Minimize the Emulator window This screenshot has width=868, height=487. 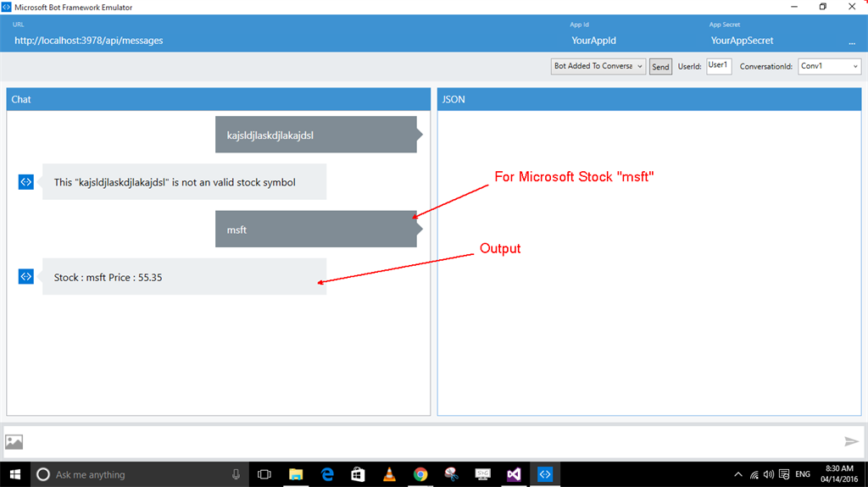(793, 7)
